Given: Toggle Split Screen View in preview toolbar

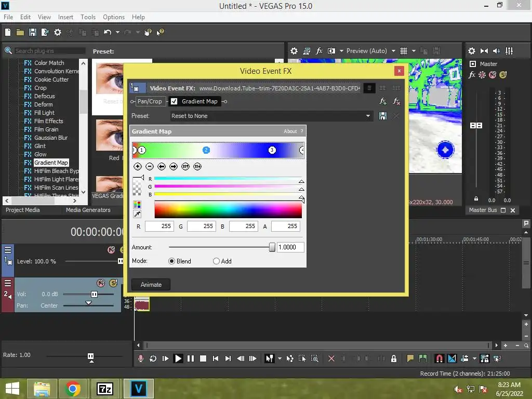Looking at the screenshot, I should pos(331,51).
